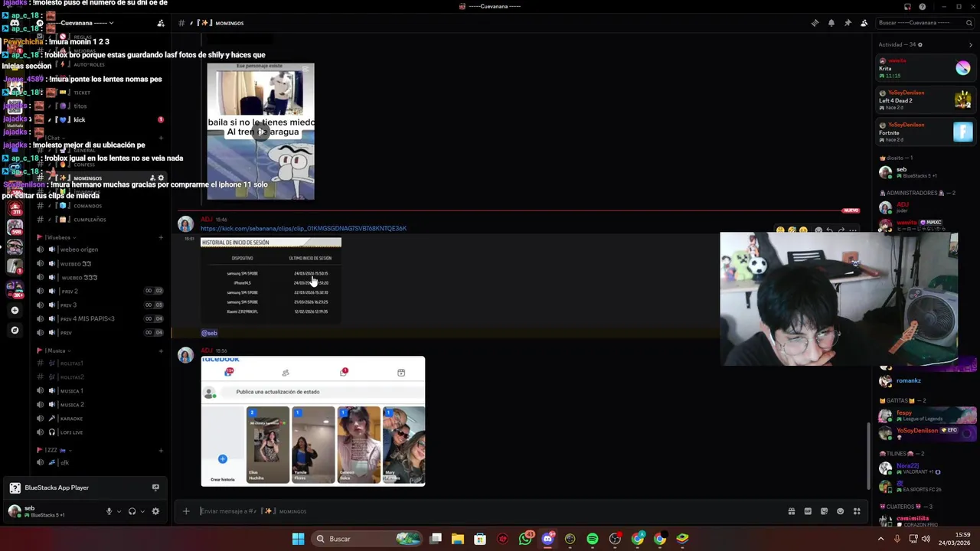Viewport: 980px width, 551px height.
Task: Open the Windows Start menu
Action: (298, 539)
